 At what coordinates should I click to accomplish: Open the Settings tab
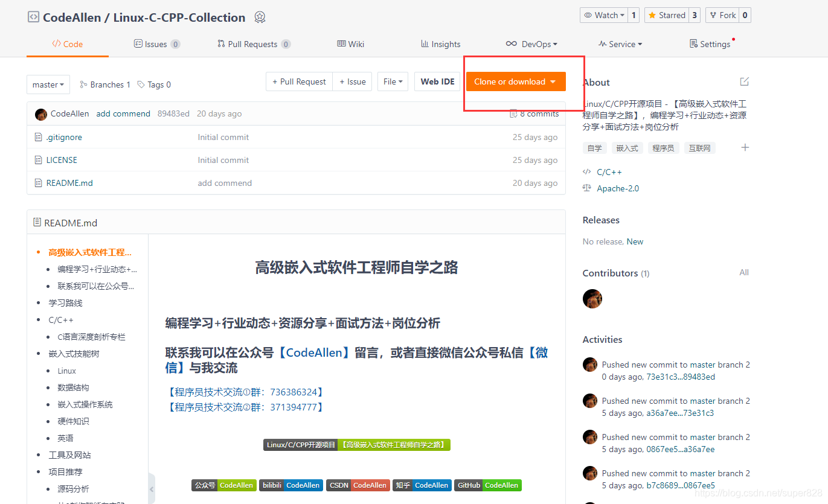710,44
